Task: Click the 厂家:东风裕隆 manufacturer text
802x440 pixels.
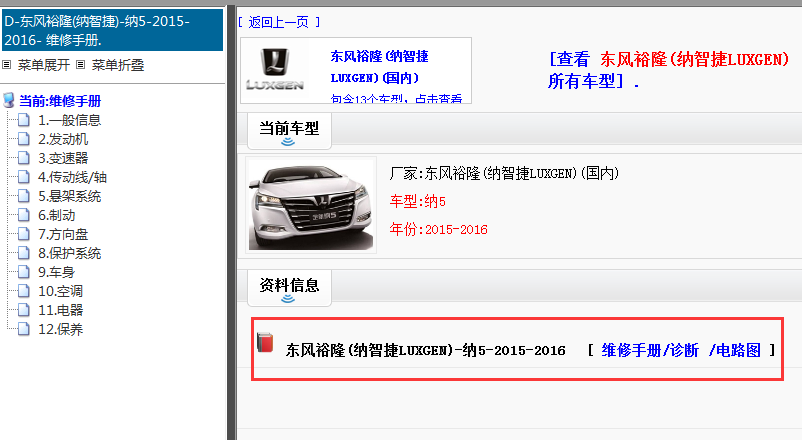Action: (504, 173)
